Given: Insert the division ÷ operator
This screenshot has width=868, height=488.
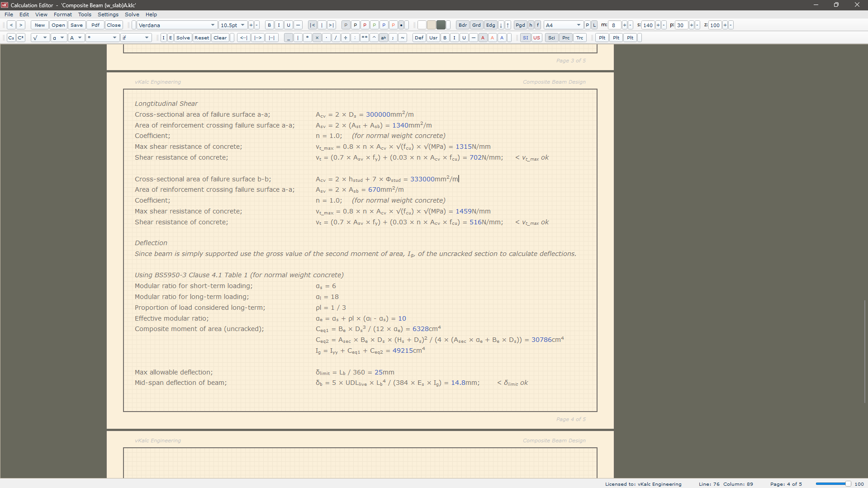Looking at the screenshot, I should coord(346,38).
